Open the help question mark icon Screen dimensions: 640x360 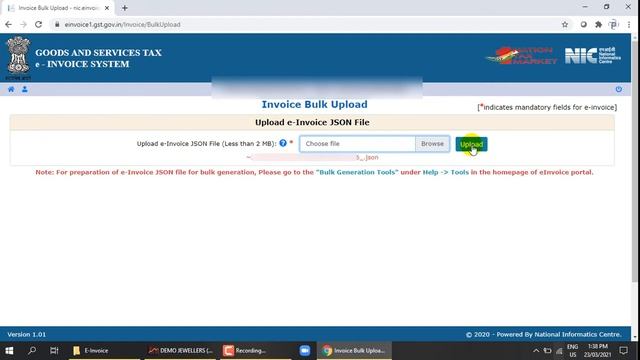(283, 143)
